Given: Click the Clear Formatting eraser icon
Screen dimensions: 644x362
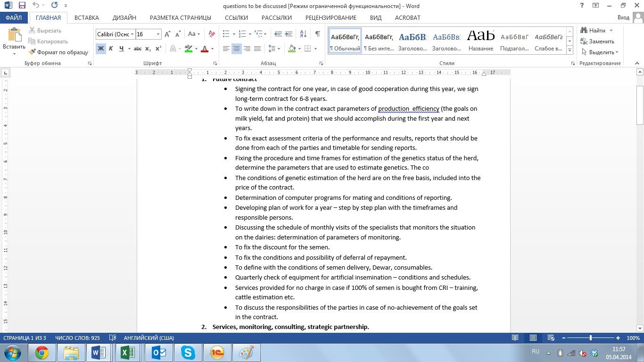Looking at the screenshot, I should 212,34.
